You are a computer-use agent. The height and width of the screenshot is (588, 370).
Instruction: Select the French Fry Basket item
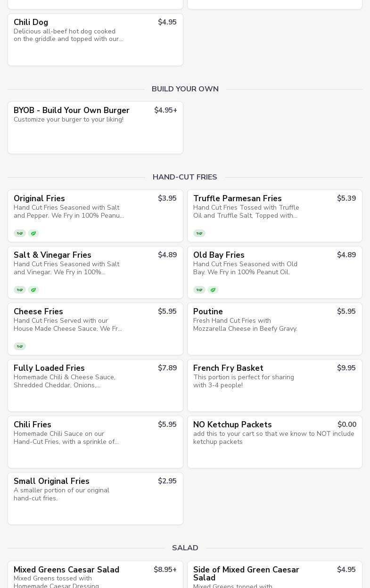pyautogui.click(x=275, y=385)
